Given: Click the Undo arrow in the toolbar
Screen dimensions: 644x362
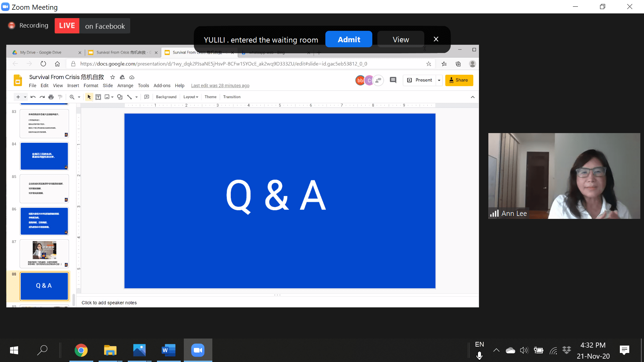Looking at the screenshot, I should (33, 97).
